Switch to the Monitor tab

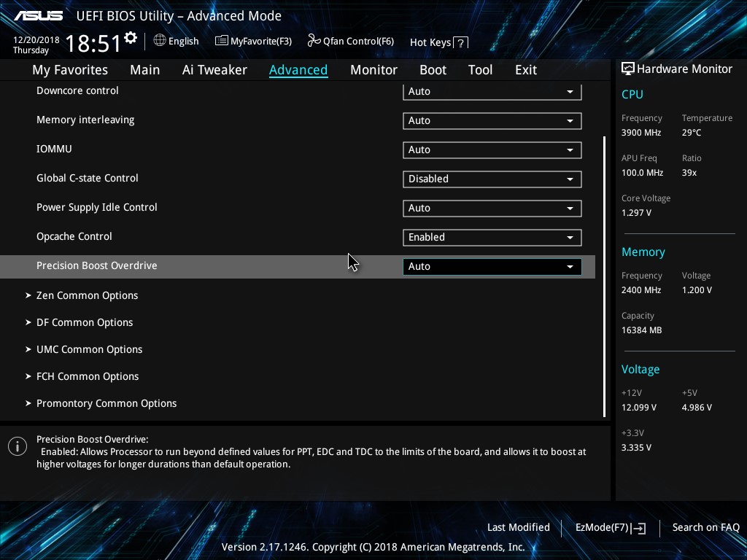pyautogui.click(x=373, y=70)
